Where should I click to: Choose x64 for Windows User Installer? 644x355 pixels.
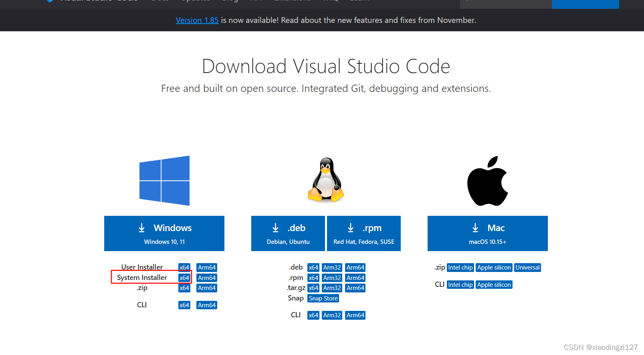pos(184,268)
